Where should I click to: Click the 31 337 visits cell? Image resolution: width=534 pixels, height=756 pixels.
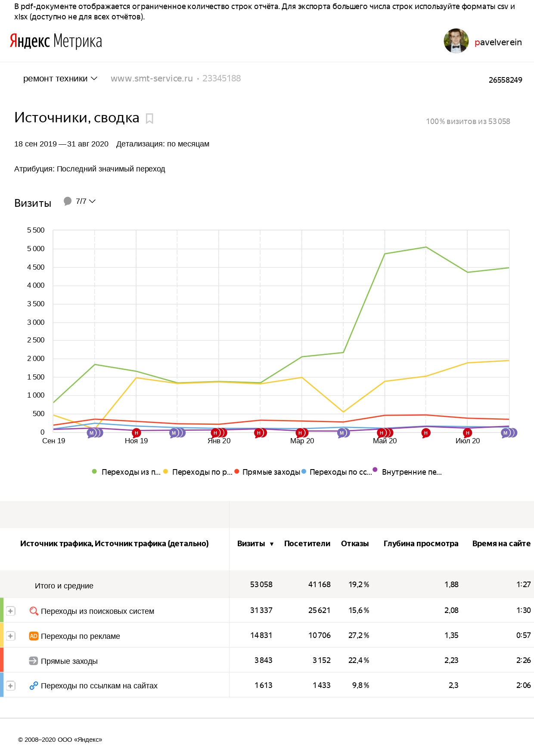click(x=261, y=610)
